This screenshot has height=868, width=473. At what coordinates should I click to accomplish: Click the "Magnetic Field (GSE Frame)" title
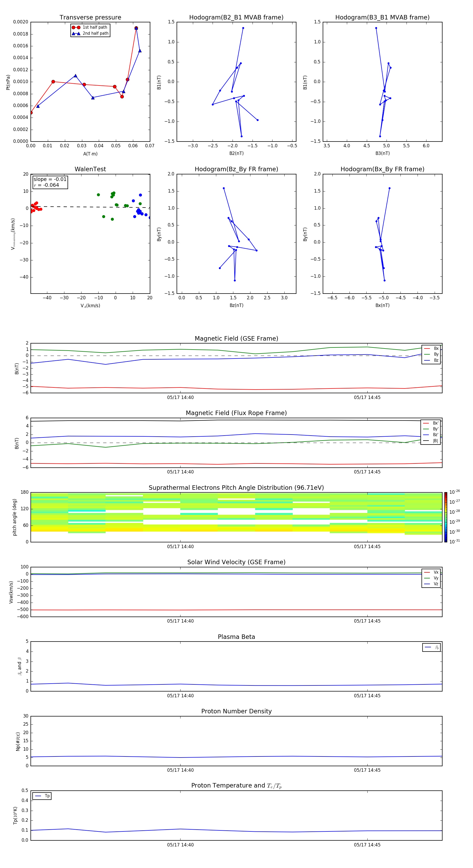[x=236, y=339]
